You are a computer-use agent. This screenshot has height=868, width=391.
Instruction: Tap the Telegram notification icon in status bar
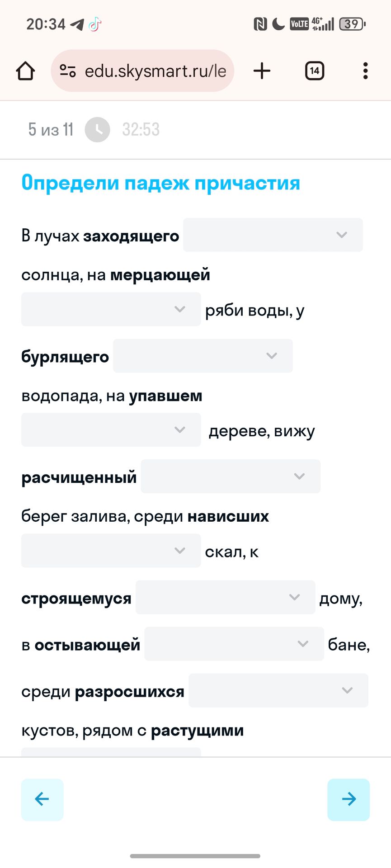pyautogui.click(x=77, y=24)
